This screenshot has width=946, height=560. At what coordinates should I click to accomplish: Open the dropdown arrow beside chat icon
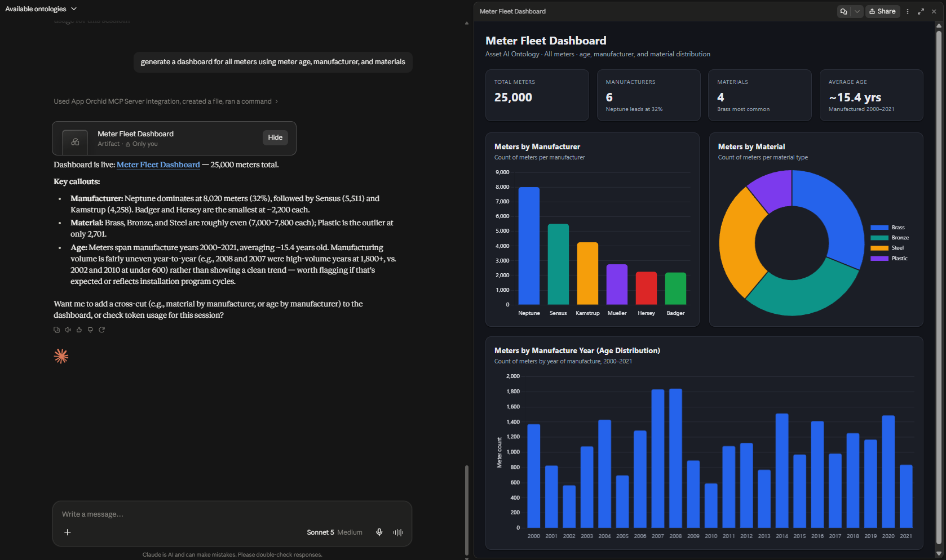[857, 11]
